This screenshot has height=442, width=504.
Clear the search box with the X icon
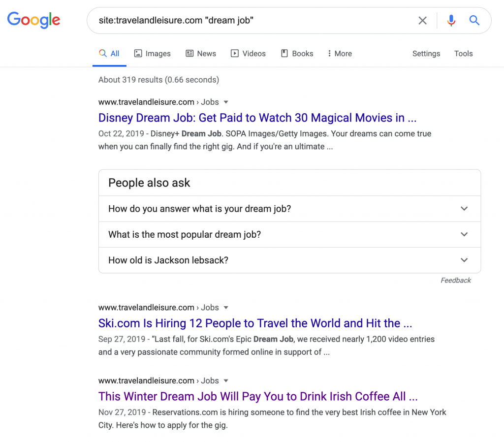point(422,21)
